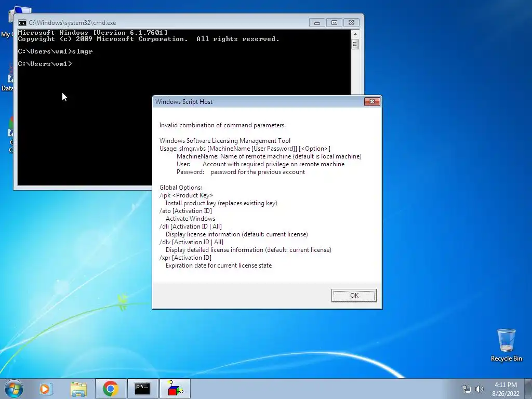Click the 'User: Account with required privilege' line

pos(260,164)
